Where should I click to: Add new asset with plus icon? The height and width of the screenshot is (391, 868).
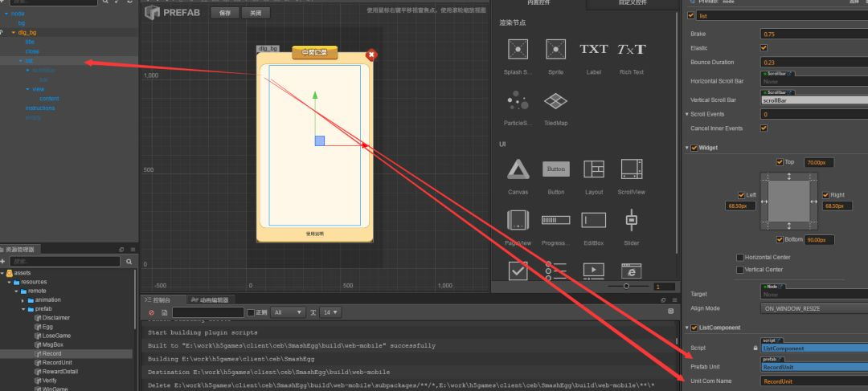tap(2, 262)
